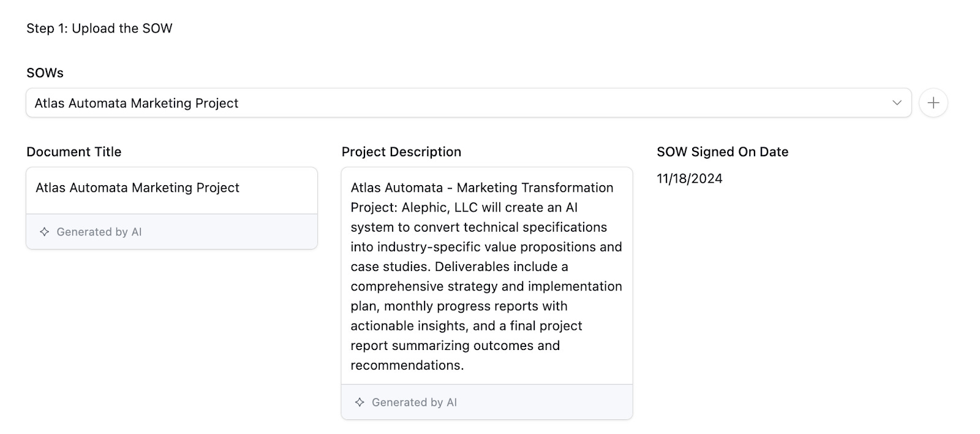
Task: Click the sparkle icon under Document Title
Action: pyautogui.click(x=44, y=232)
